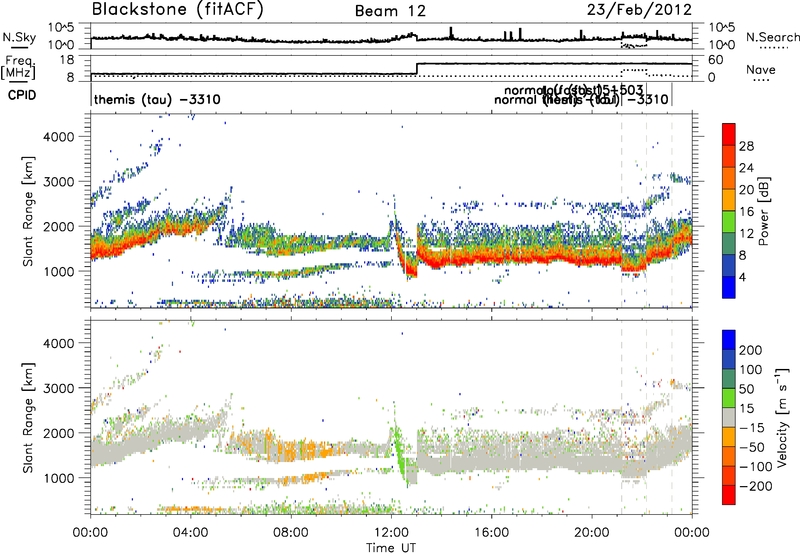The image size is (800, 554).
Task: Click the '18' frequency axis tick
Action: point(67,60)
